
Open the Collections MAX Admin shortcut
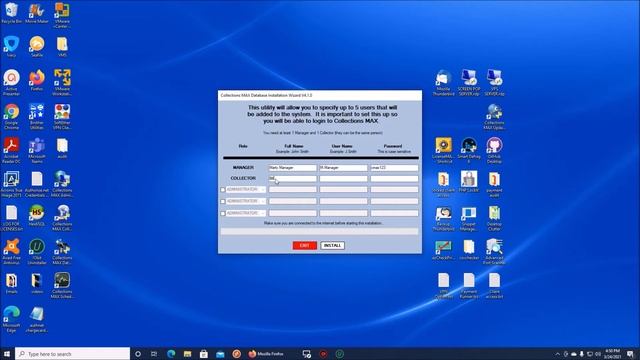62,184
